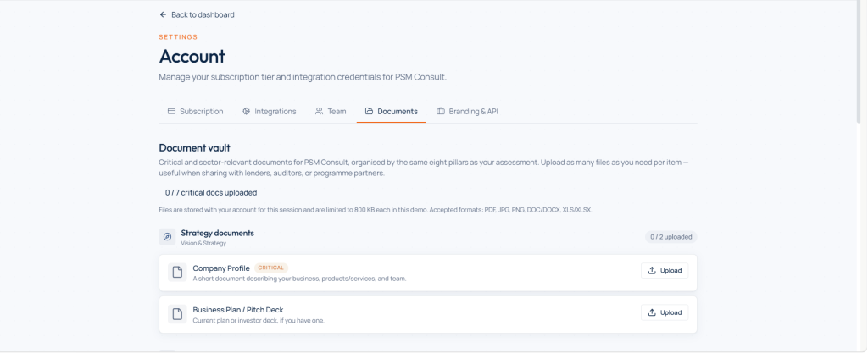The width and height of the screenshot is (868, 353).
Task: Switch to the Integrations tab
Action: click(269, 111)
